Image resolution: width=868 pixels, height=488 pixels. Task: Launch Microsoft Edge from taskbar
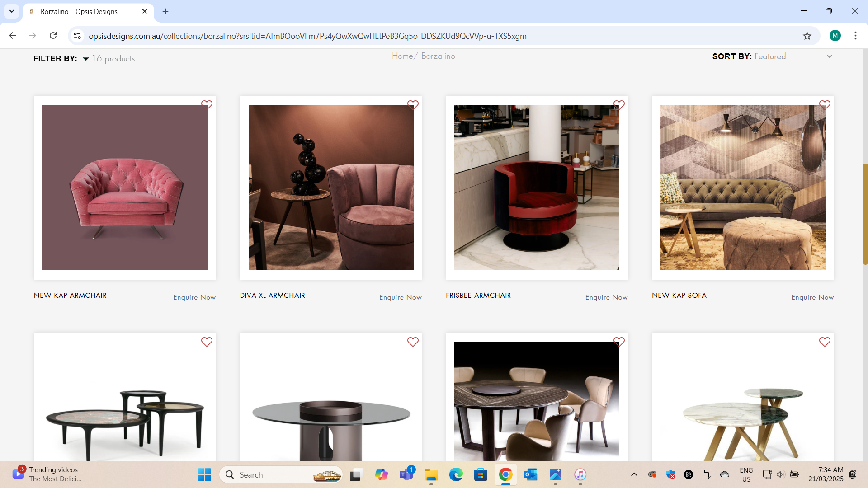coord(456,474)
